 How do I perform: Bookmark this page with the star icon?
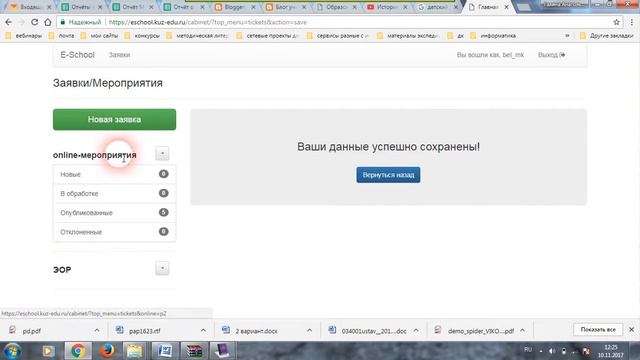coord(616,22)
